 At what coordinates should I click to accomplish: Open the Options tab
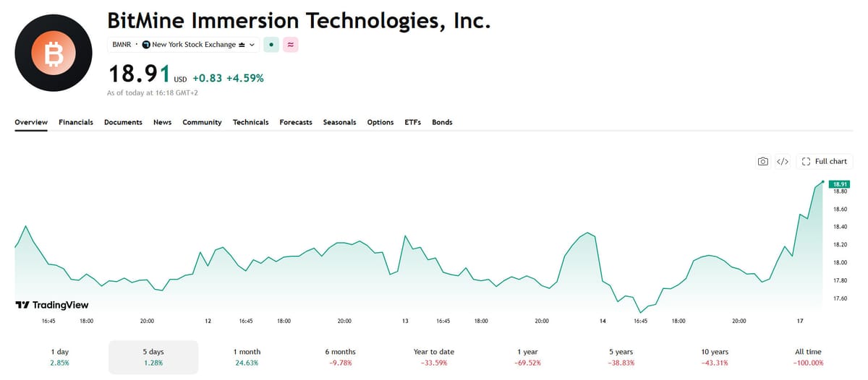[380, 122]
